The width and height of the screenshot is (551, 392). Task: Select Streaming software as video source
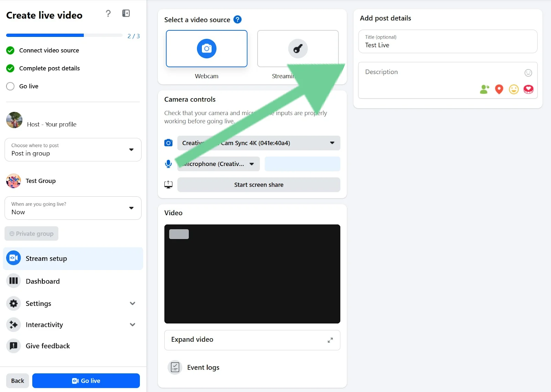pos(298,49)
